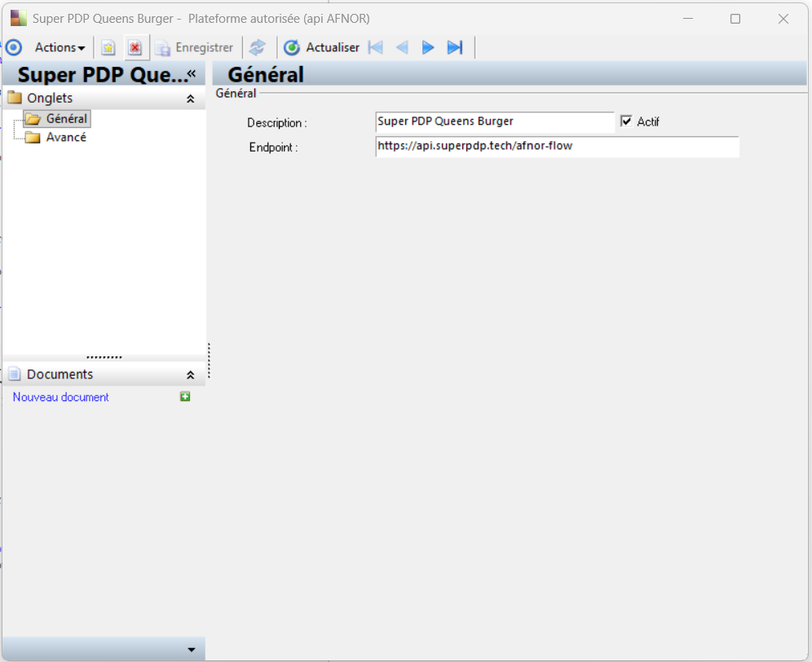Screen dimensions: 812x662
Task: Click into the Endpoint URL field
Action: coord(557,146)
